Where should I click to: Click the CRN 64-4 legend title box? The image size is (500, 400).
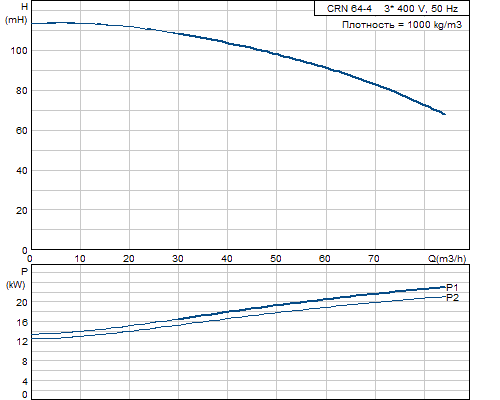392,8
